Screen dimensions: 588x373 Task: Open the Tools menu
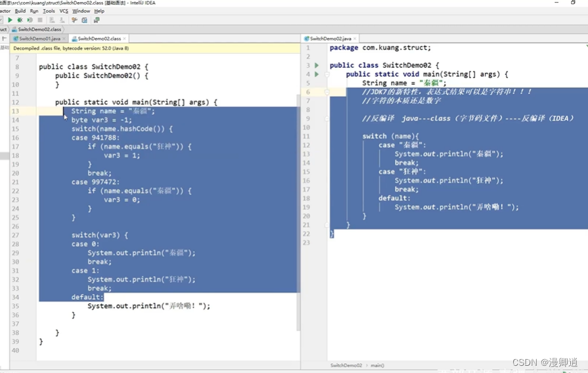click(49, 11)
